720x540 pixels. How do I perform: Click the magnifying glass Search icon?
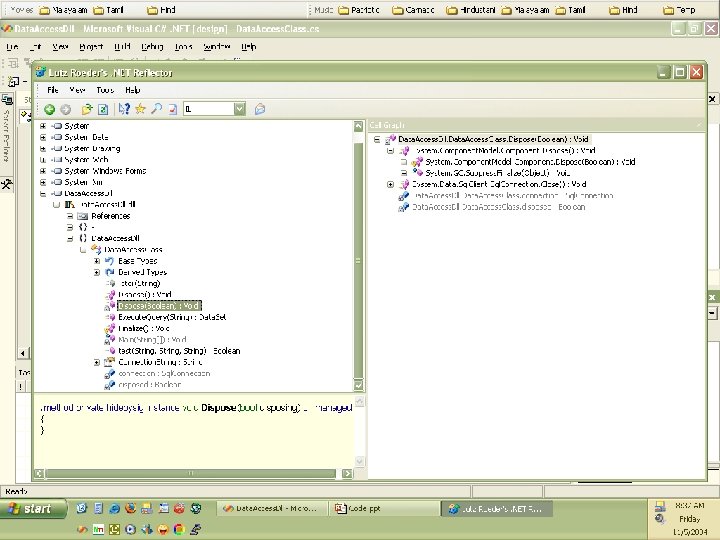pyautogui.click(x=156, y=108)
